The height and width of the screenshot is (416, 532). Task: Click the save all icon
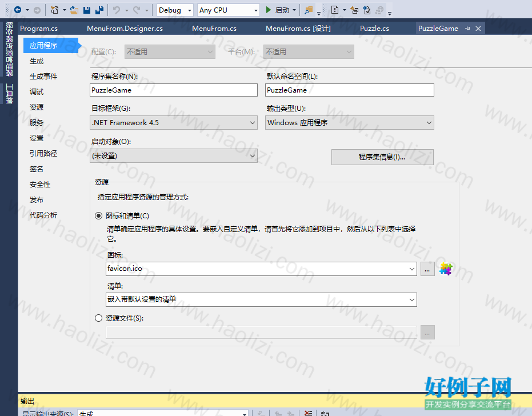tap(99, 10)
